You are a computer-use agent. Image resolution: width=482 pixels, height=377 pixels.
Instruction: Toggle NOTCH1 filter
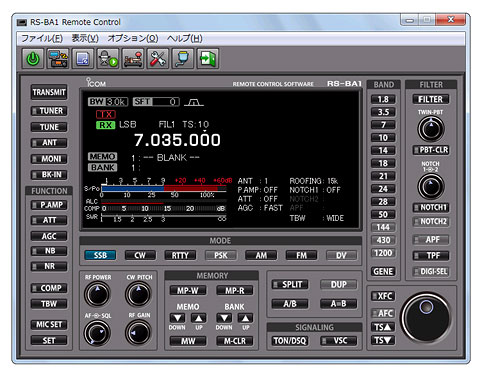[431, 207]
